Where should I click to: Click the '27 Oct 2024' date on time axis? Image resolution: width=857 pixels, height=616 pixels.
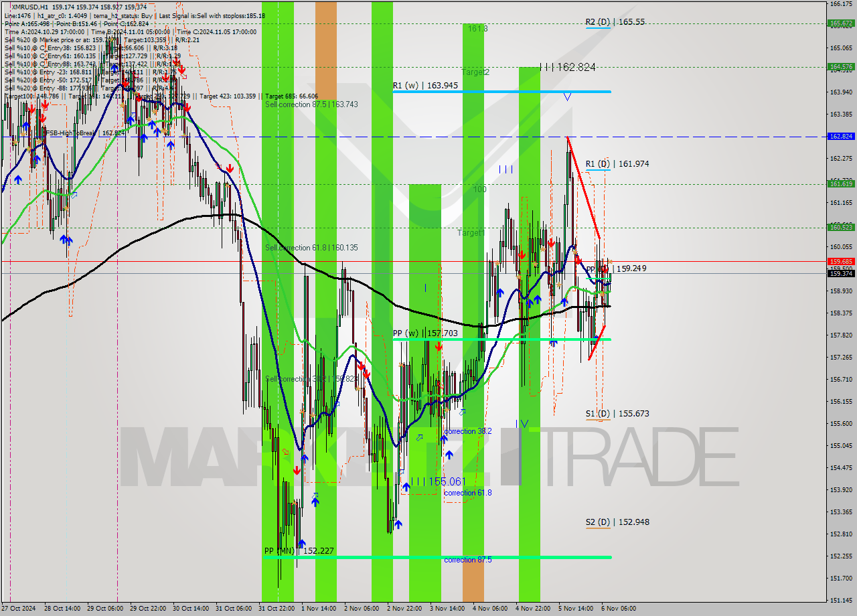point(19,609)
